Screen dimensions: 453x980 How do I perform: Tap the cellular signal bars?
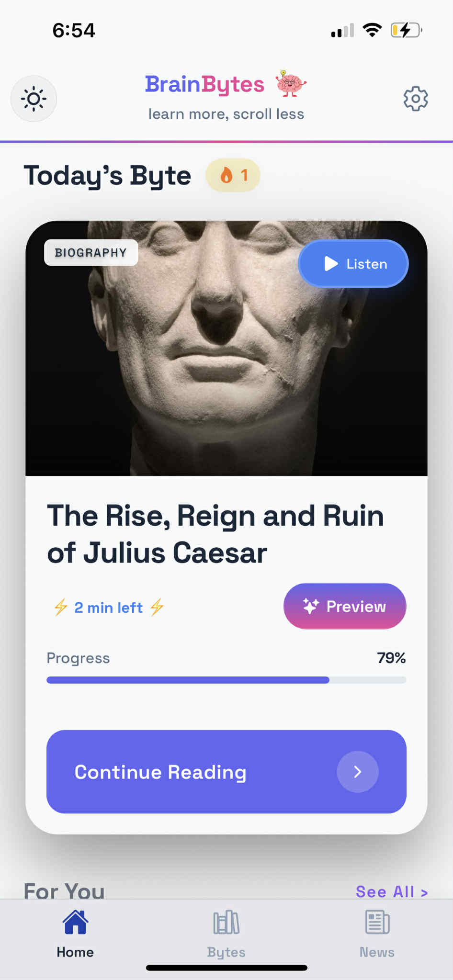[342, 30]
